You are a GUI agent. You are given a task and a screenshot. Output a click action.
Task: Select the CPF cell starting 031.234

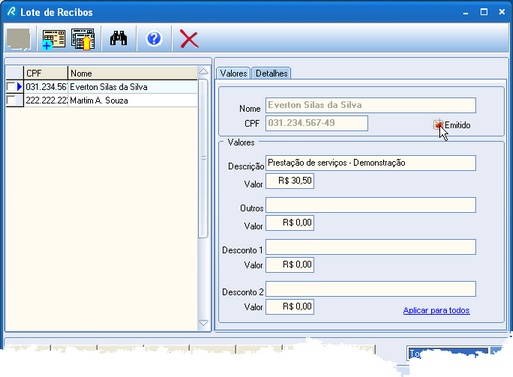46,87
